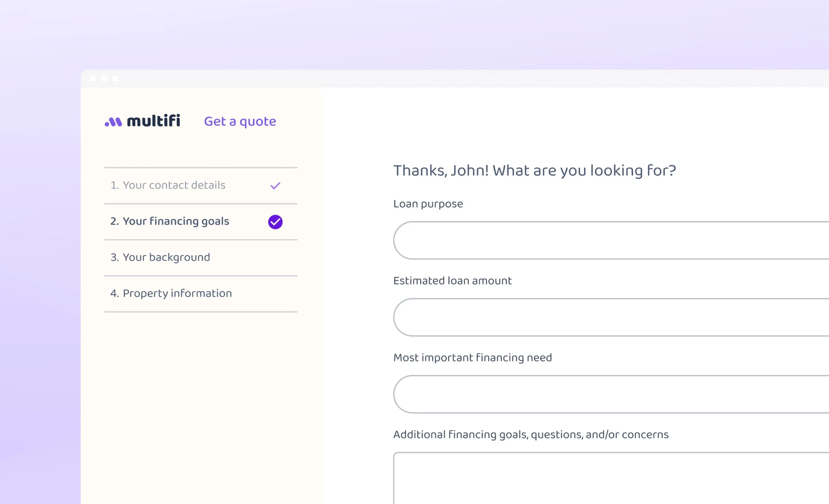This screenshot has width=829, height=504.
Task: Open the Get a quote link
Action: click(x=240, y=121)
